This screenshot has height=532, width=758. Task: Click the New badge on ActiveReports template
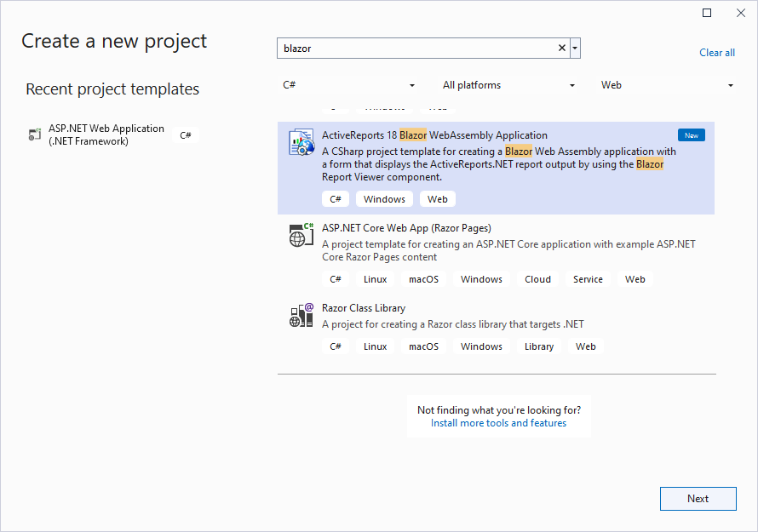692,135
